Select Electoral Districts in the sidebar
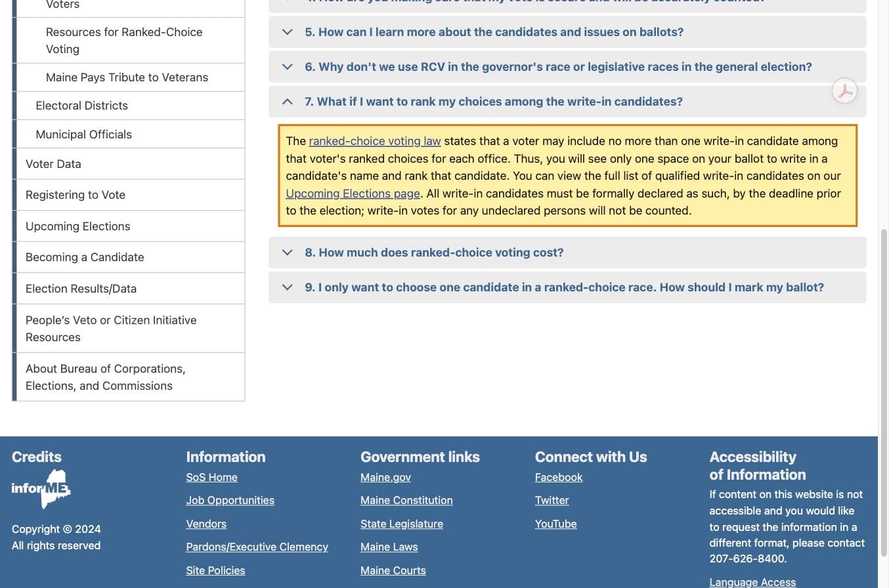 point(131,106)
